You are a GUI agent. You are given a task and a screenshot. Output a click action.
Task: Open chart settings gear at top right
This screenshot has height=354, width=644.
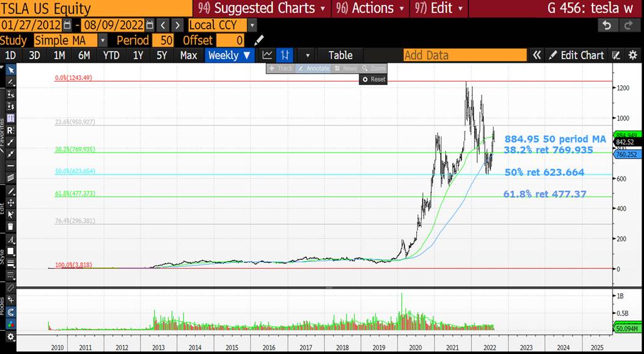633,55
